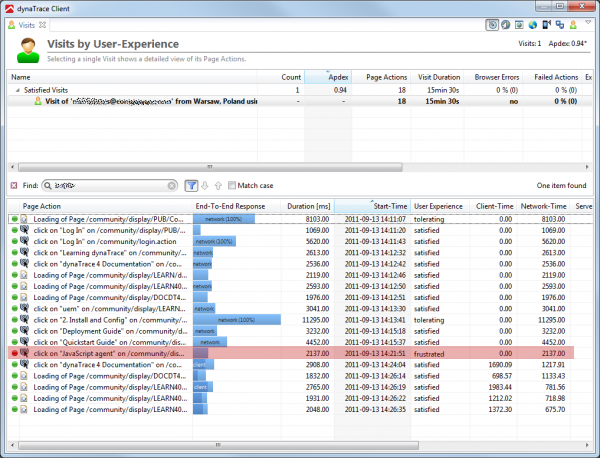The width and height of the screenshot is (600, 458).
Task: Select click on "2. Install and Config" row
Action: (300, 320)
